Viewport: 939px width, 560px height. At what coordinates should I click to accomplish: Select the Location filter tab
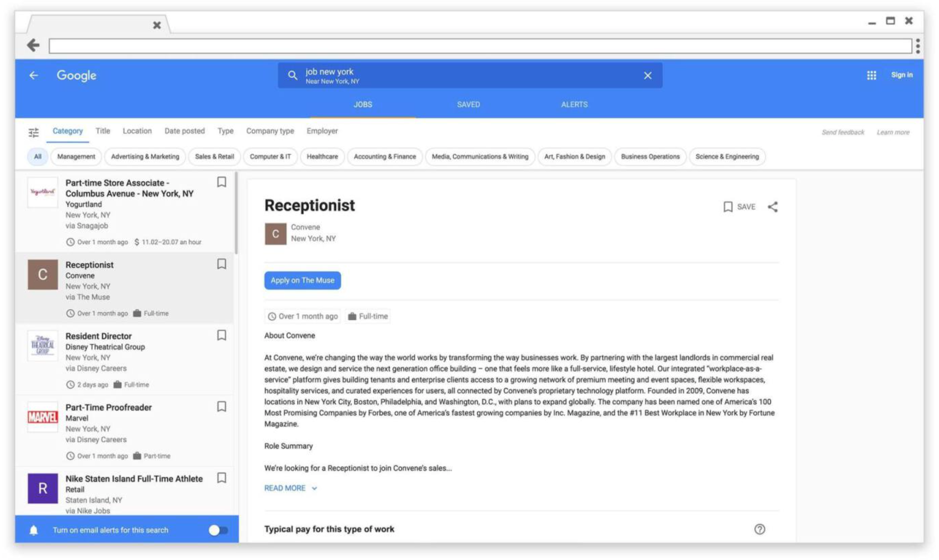(x=137, y=131)
